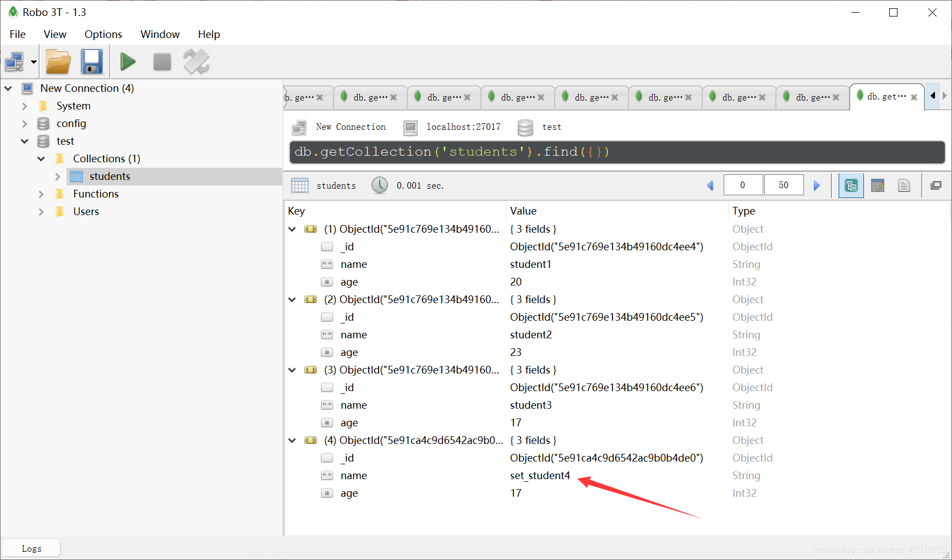Click the rotate orientation toolbar icon
This screenshot has height=560, width=952.
[196, 62]
